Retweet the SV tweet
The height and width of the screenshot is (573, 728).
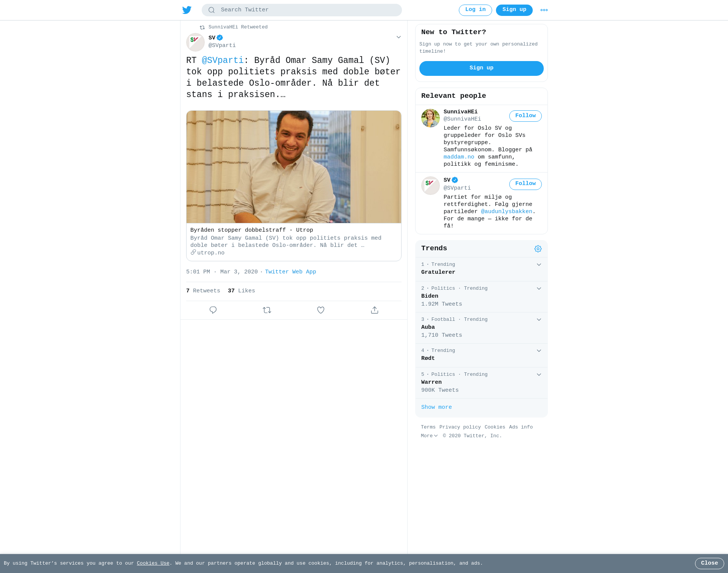[x=267, y=310]
